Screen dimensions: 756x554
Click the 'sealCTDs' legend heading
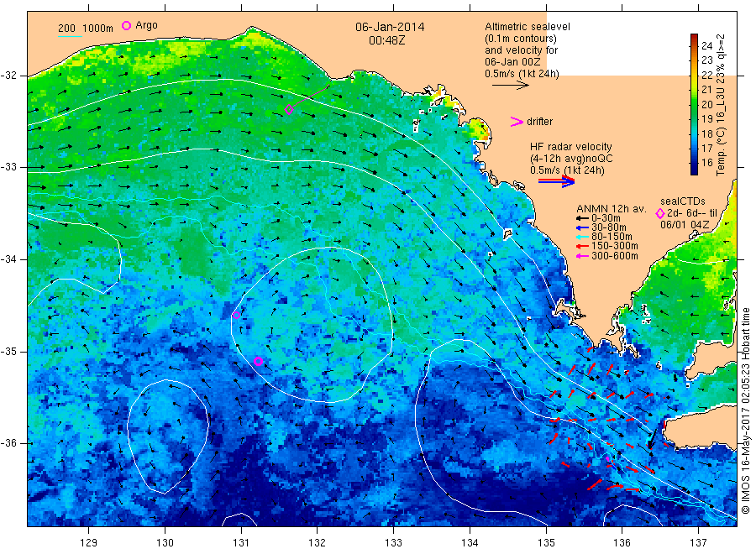point(683,201)
